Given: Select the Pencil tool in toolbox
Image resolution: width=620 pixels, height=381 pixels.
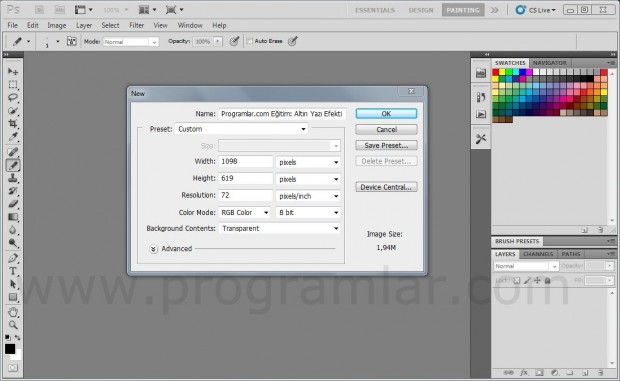Looking at the screenshot, I should [13, 165].
